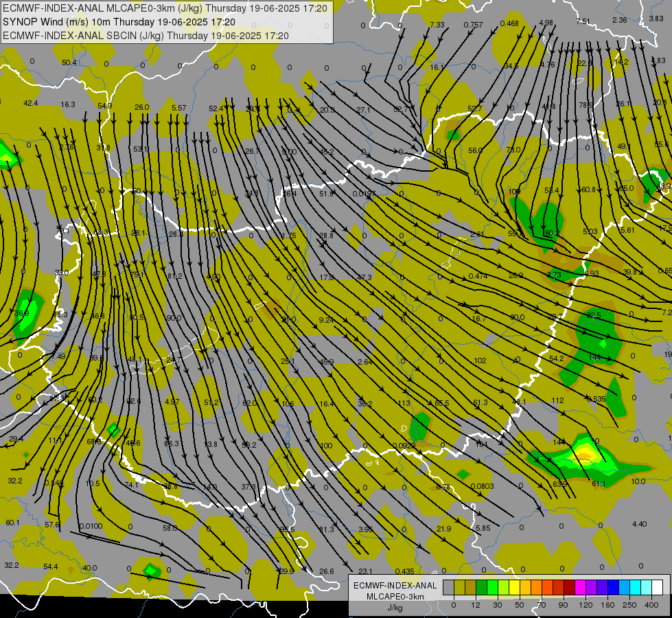Click the value '4.40'

point(640,524)
